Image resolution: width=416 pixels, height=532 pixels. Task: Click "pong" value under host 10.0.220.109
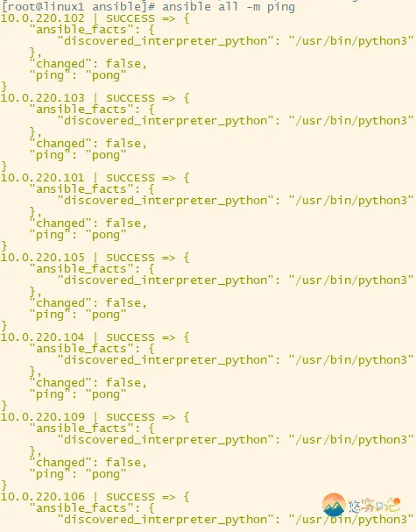106,474
